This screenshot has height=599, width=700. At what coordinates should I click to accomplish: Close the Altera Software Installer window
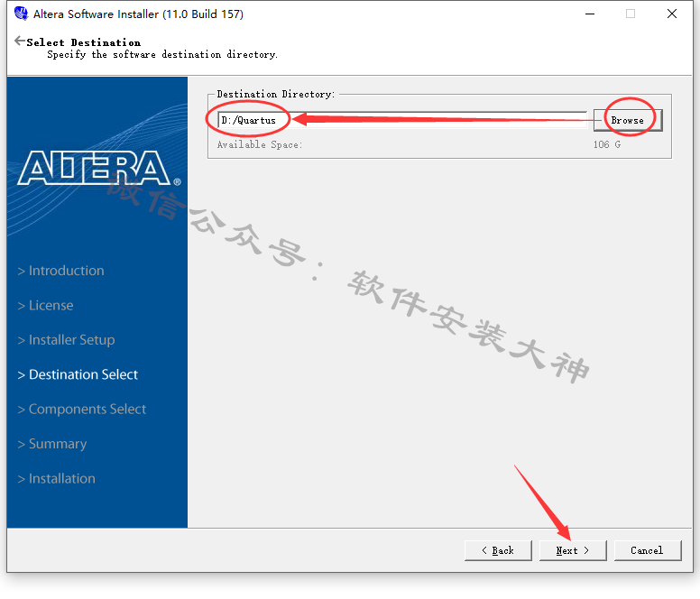672,14
